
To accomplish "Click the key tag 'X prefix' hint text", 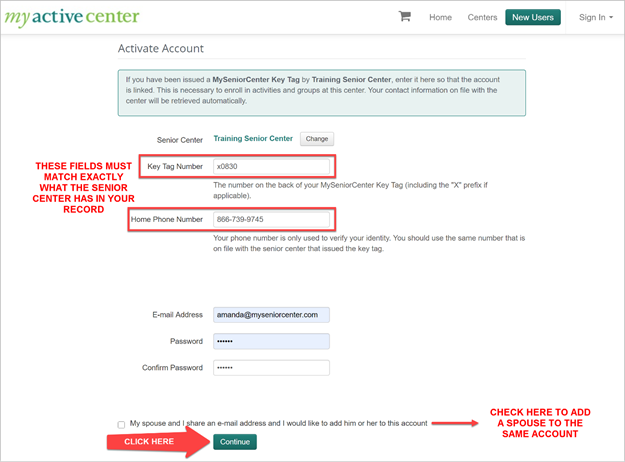I will pyautogui.click(x=350, y=190).
